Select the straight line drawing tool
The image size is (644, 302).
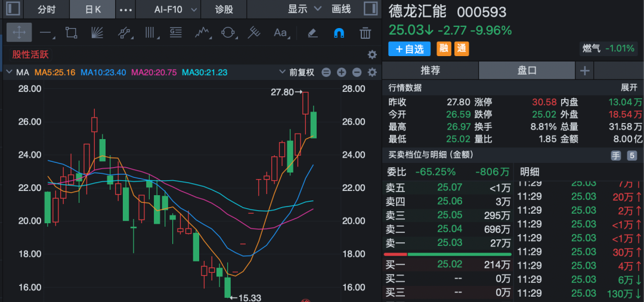coord(45,33)
